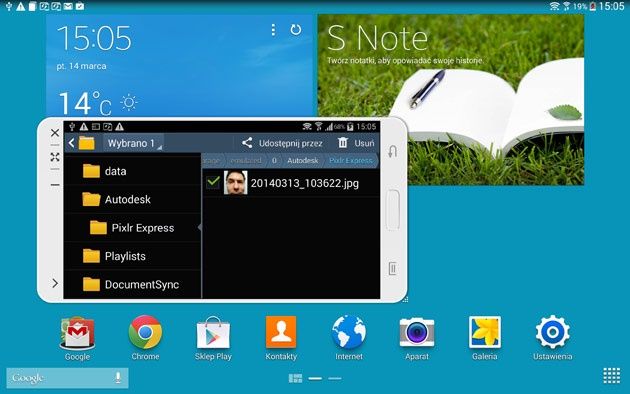Click the phone's back key
The width and height of the screenshot is (630, 394).
click(393, 151)
